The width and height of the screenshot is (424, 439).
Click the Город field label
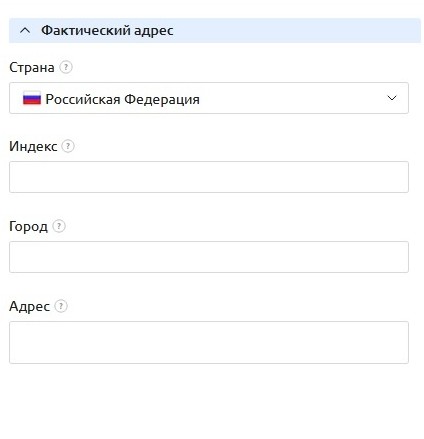(28, 227)
